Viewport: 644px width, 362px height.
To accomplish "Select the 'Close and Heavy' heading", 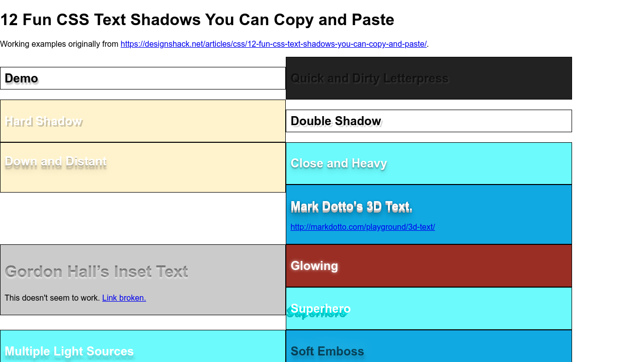I will tap(339, 163).
